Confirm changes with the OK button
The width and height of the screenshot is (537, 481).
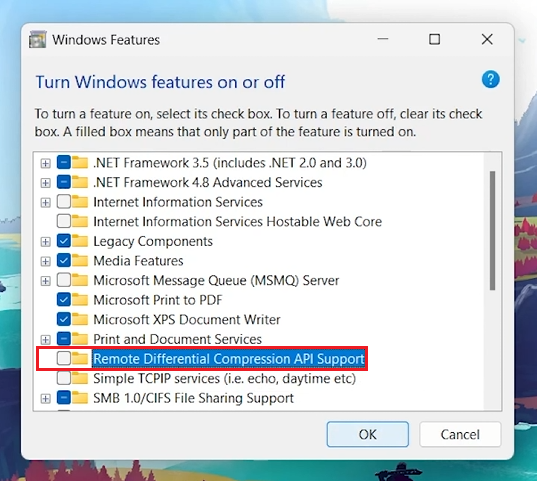[367, 434]
